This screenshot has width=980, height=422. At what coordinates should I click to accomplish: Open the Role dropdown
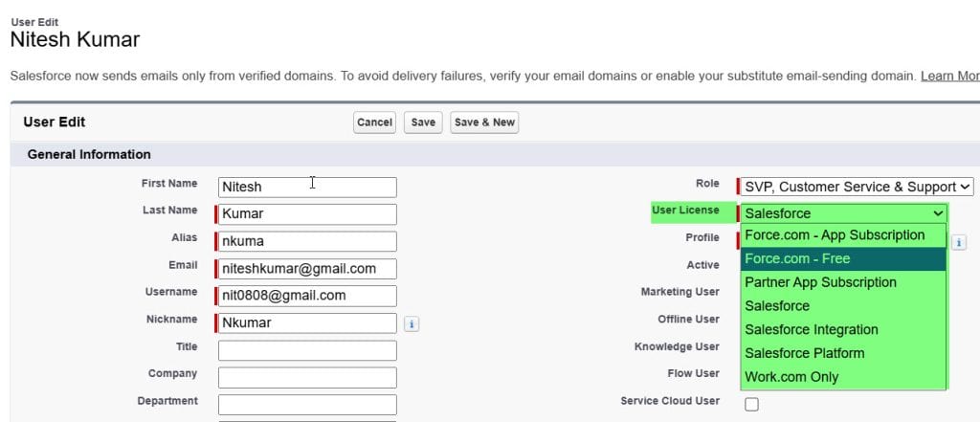click(857, 187)
